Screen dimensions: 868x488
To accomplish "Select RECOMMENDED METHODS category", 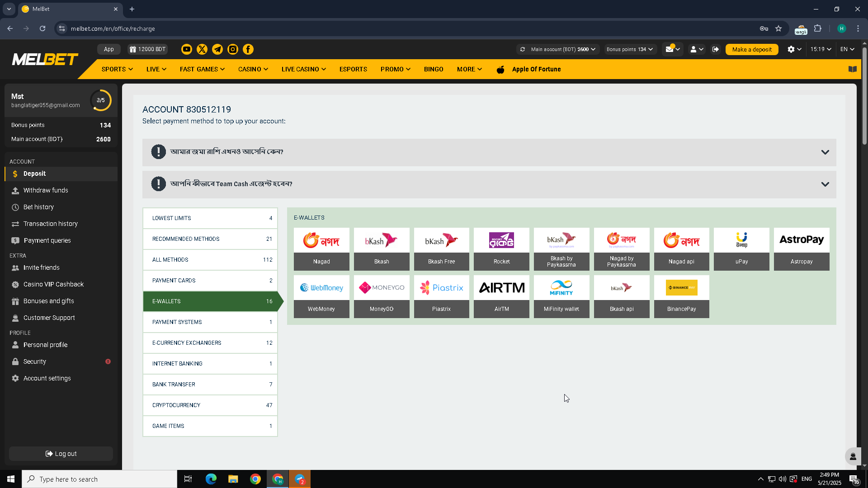I will 210,239.
